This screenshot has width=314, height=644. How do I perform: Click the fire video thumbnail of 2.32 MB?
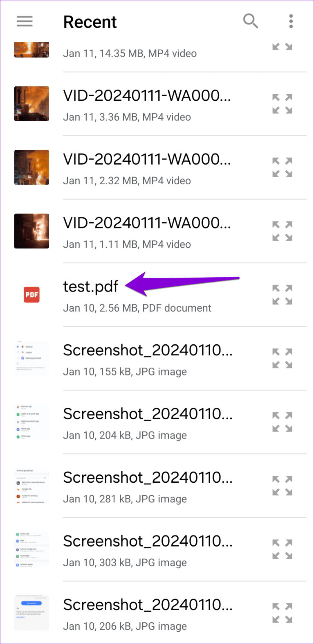(x=31, y=167)
